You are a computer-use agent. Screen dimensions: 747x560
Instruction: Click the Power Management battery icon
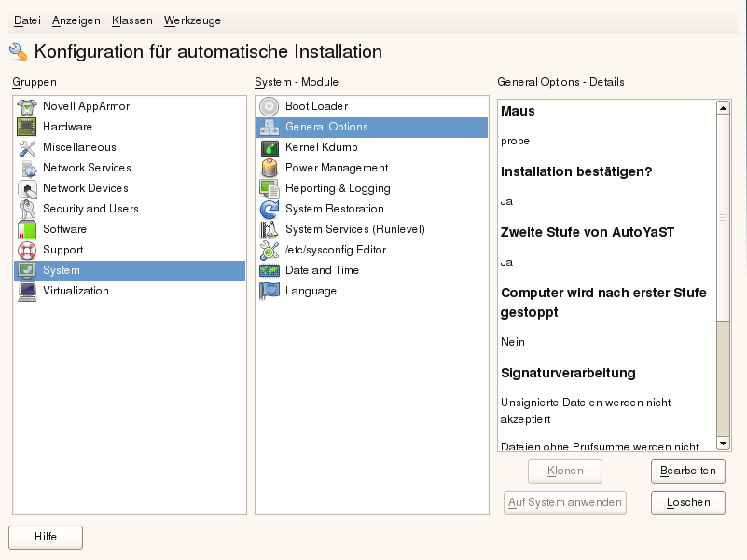270,168
